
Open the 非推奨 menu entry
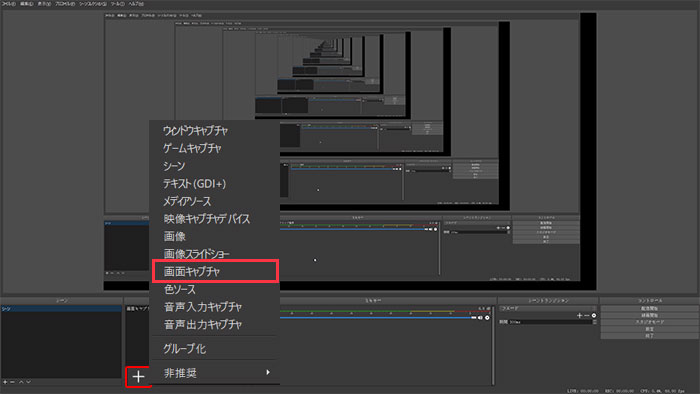180,373
